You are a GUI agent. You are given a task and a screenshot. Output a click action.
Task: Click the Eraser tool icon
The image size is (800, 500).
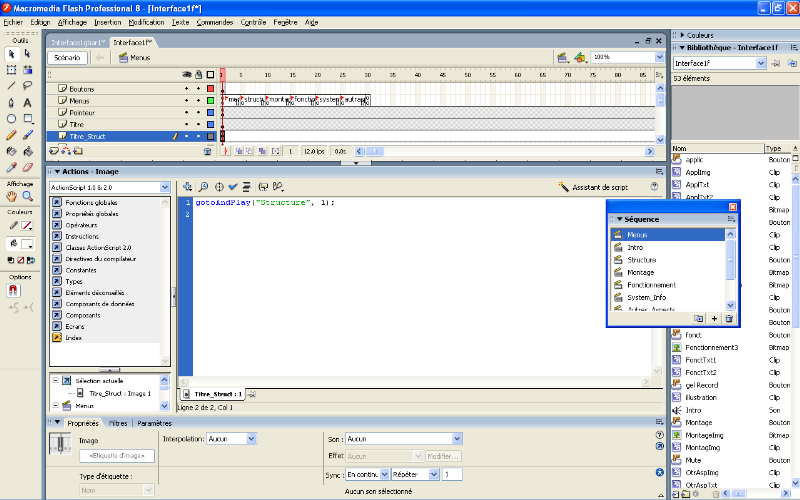click(28, 166)
